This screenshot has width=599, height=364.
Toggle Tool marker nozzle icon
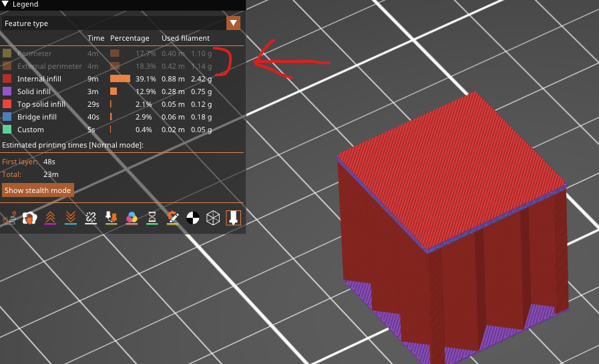coord(234,218)
